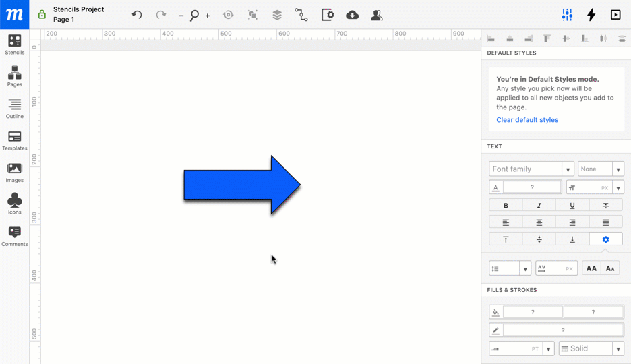Click the snapping target icon in toolbar
Image resolution: width=631 pixels, height=364 pixels.
click(x=228, y=15)
